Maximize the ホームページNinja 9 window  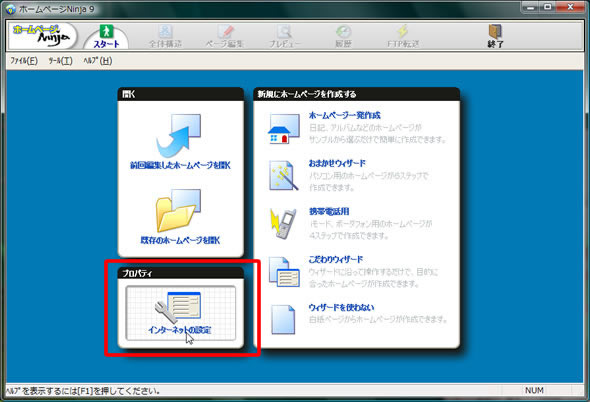coord(548,7)
